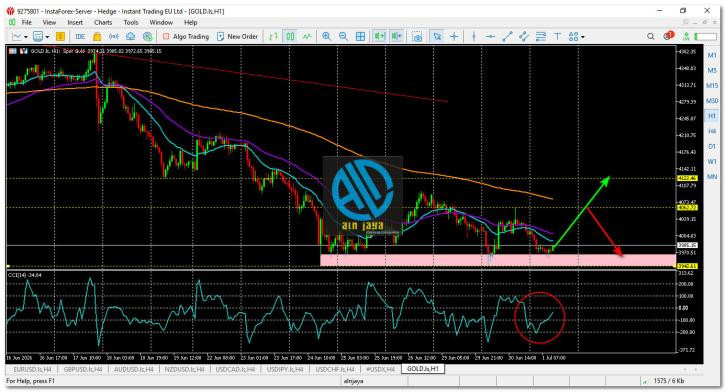This screenshot has height=392, width=726.
Task: Open the Window menu
Action: 161,22
